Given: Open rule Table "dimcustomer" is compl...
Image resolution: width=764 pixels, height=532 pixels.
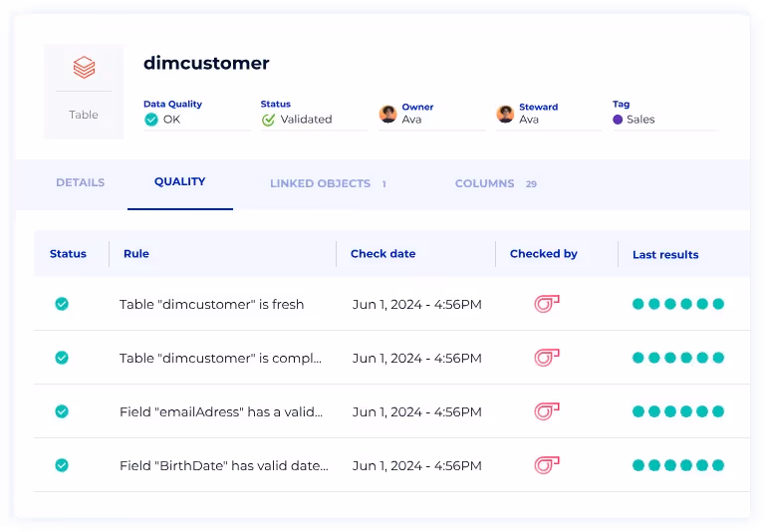Looking at the screenshot, I should 220,358.
